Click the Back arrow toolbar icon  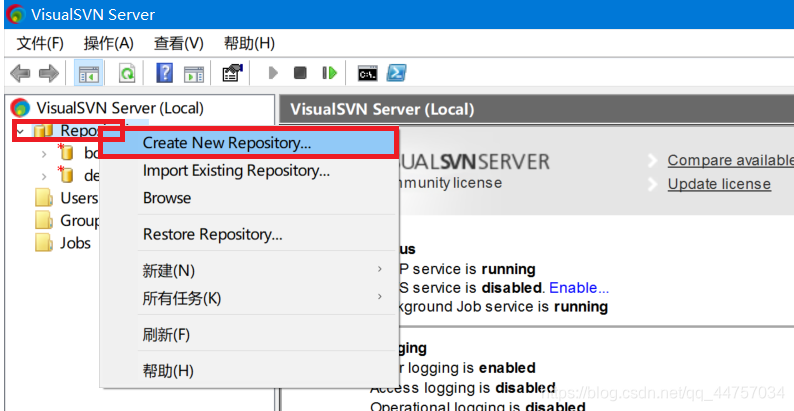click(20, 73)
